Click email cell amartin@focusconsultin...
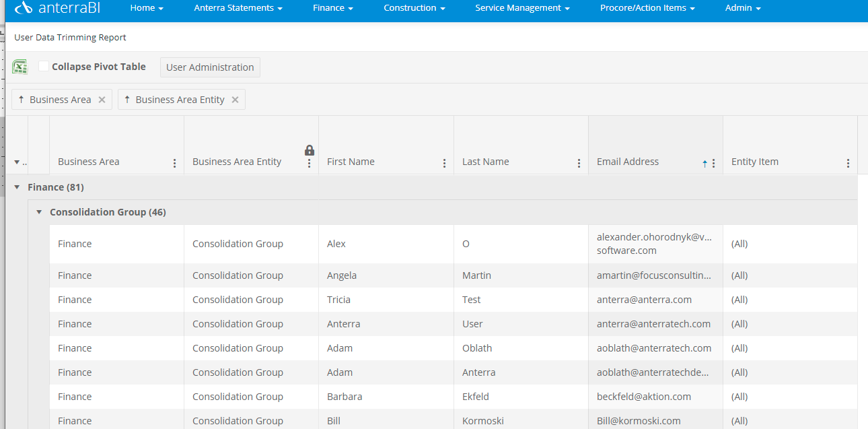 pos(654,275)
